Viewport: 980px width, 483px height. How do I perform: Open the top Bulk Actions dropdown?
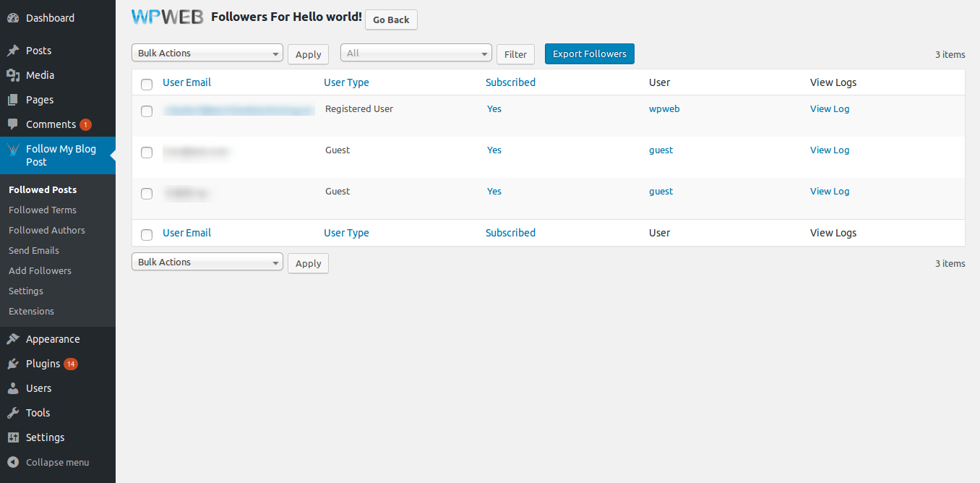(207, 54)
